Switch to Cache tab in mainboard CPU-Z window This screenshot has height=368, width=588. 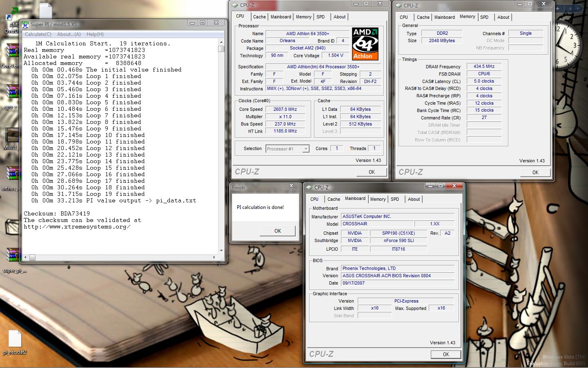click(x=334, y=199)
